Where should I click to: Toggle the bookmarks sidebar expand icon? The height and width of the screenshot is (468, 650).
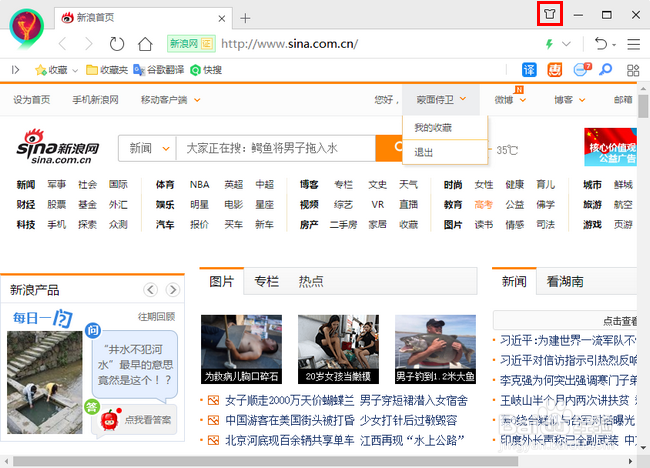pyautogui.click(x=15, y=70)
